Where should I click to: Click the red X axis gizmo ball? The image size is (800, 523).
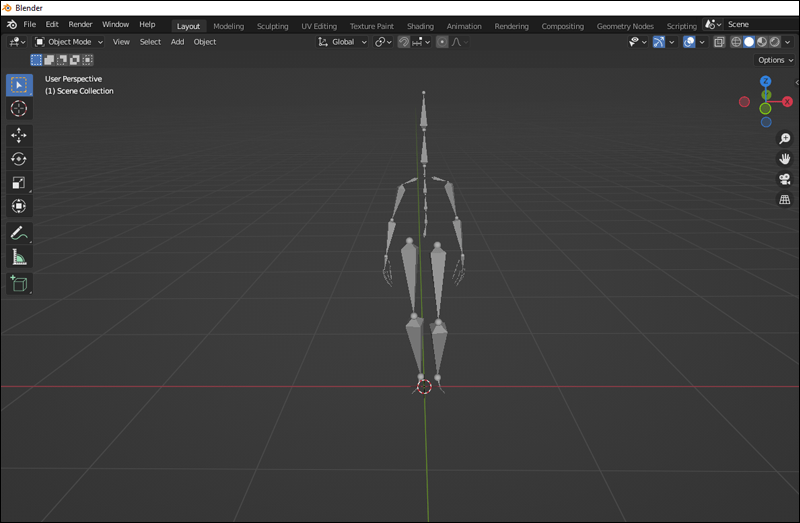[788, 101]
